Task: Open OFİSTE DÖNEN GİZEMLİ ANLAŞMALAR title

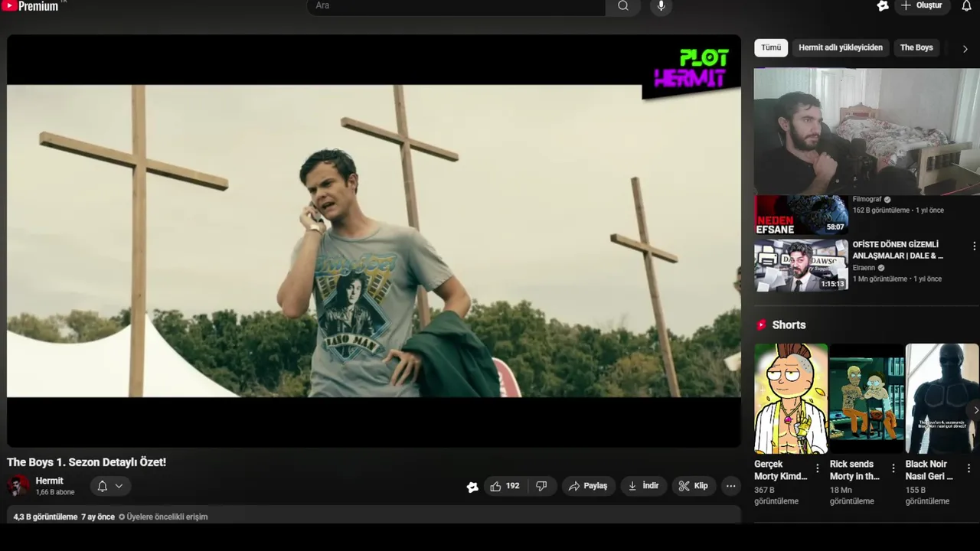Action: [898, 250]
